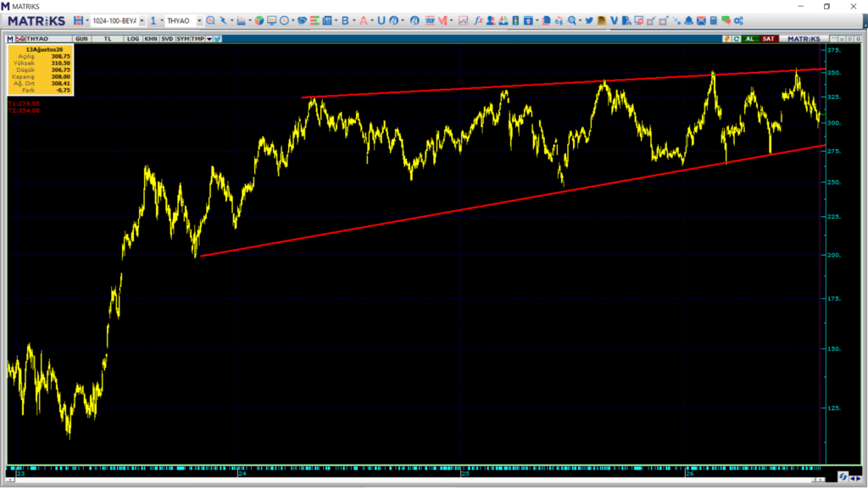Screen dimensions: 868x488
Task: Click the MATRiKS label button in chart header
Action: 804,39
